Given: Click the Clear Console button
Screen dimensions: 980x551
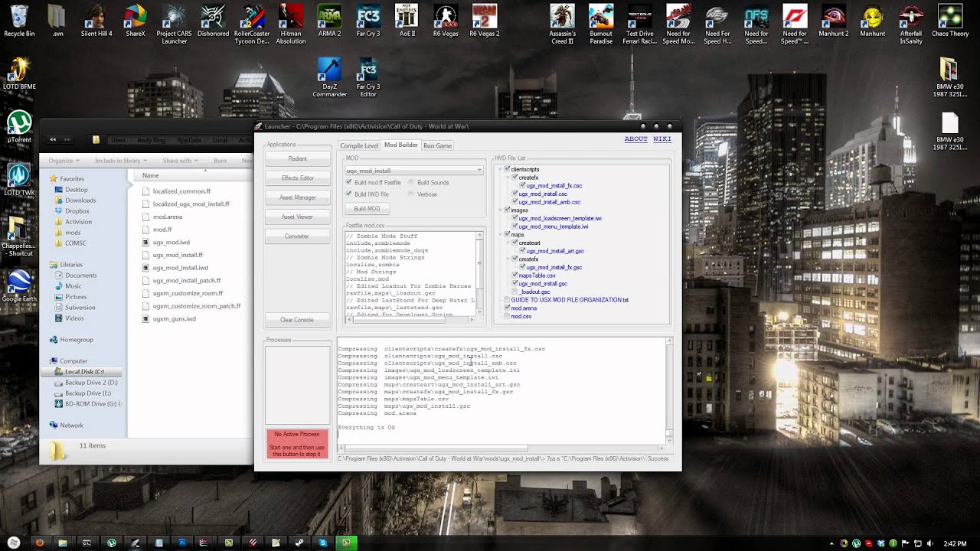Looking at the screenshot, I should tap(297, 320).
